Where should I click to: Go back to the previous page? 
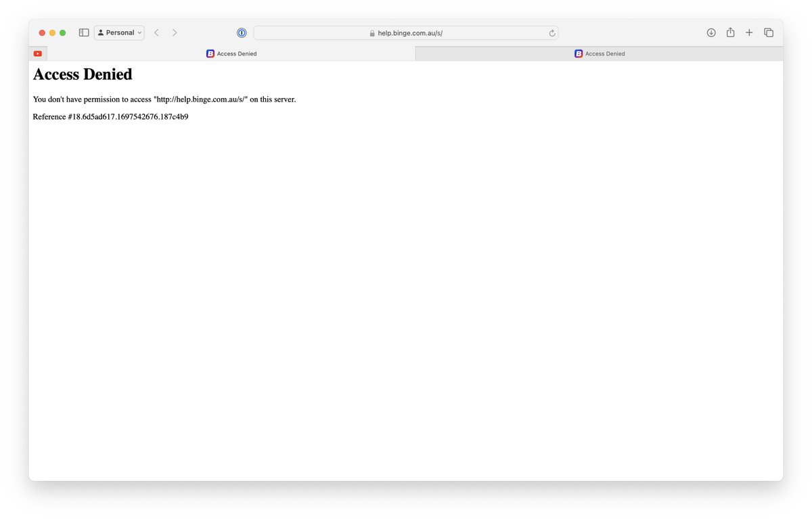156,32
